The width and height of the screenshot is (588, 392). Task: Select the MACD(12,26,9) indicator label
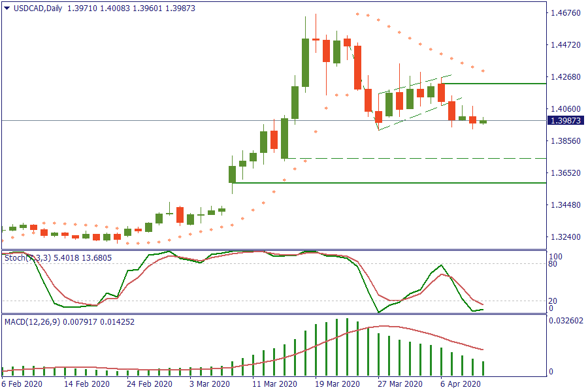click(x=32, y=322)
